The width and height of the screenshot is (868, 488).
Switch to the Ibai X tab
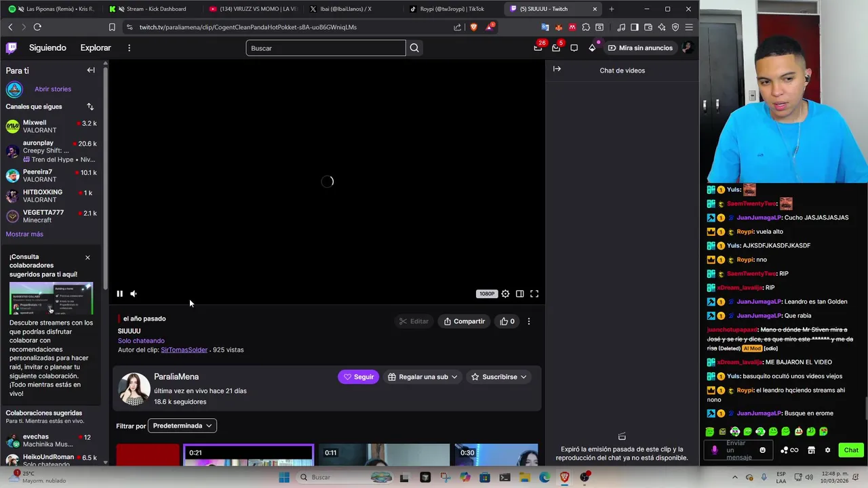pyautogui.click(x=353, y=9)
